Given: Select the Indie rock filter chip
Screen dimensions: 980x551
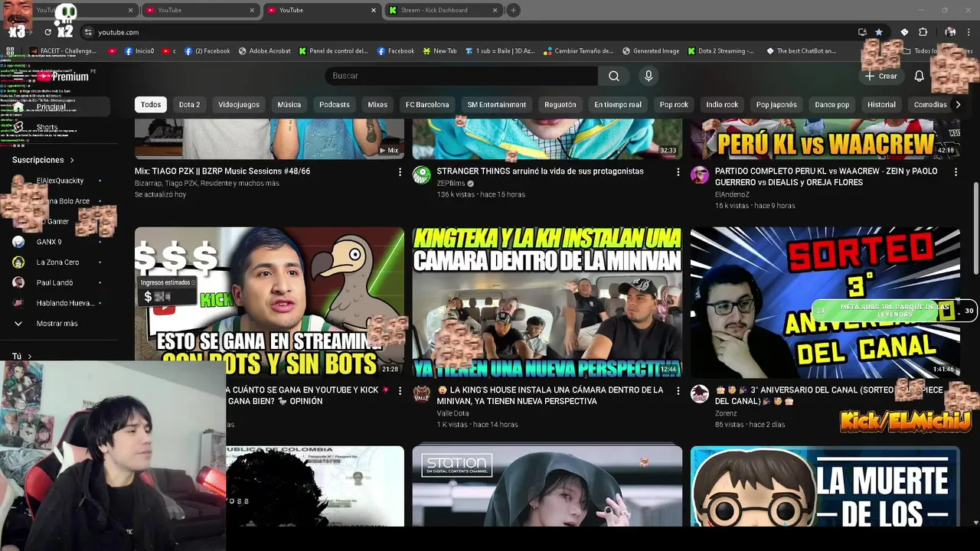Looking at the screenshot, I should pyautogui.click(x=722, y=105).
